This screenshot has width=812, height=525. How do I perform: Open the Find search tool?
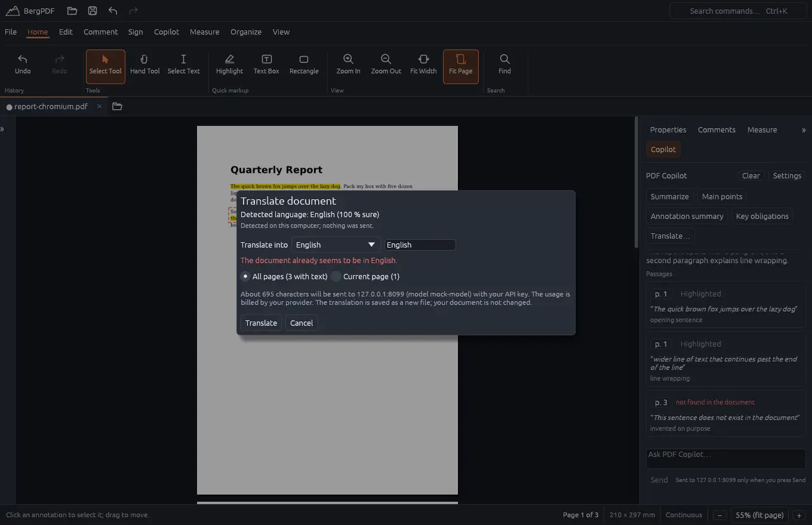pos(505,66)
